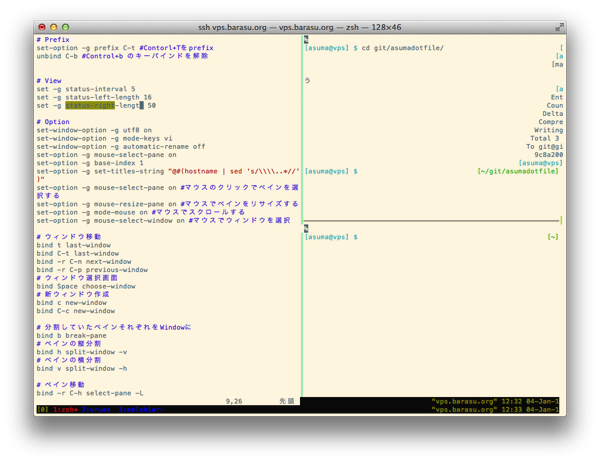This screenshot has height=463, width=600.
Task: Click 'set -g status-interval 5' line
Action: click(86, 89)
